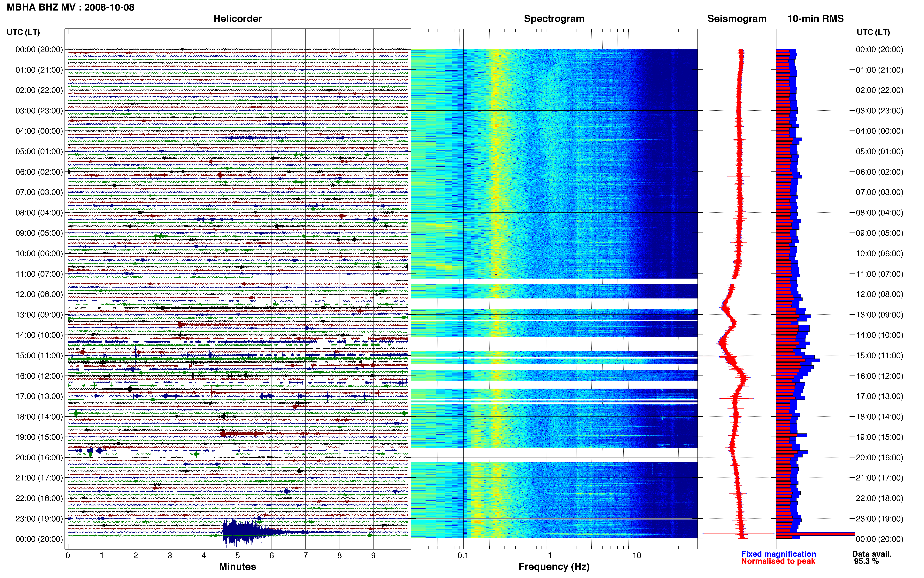The height and width of the screenshot is (578, 924).
Task: Select the "Seismogram" panel heading
Action: [x=737, y=19]
